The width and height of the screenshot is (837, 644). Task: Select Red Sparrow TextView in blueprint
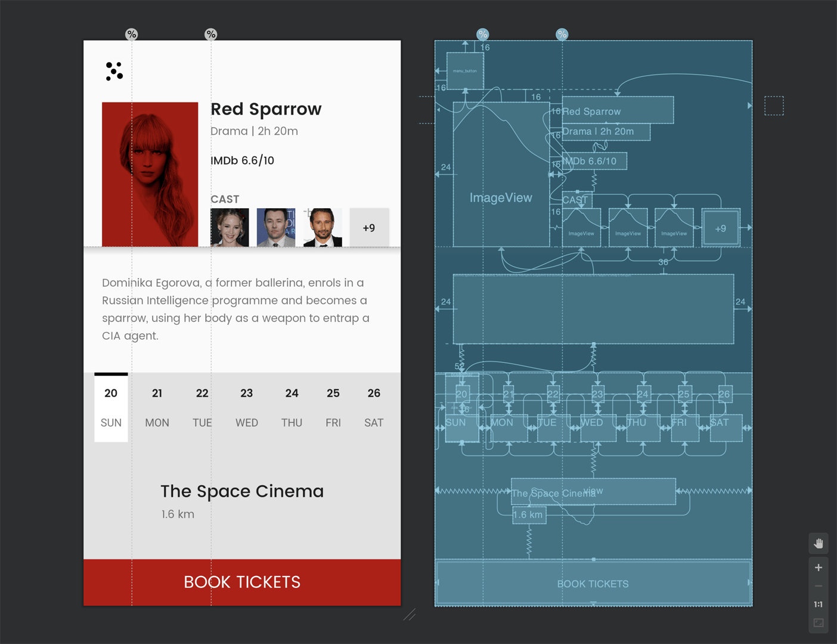coord(618,110)
